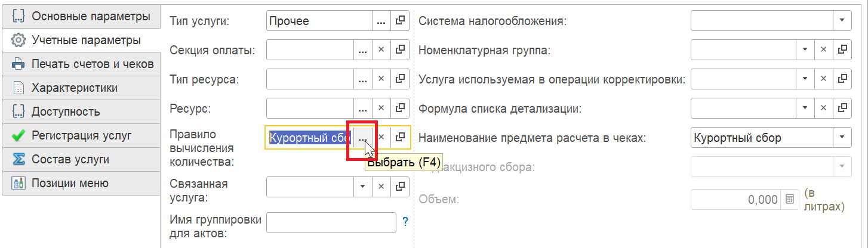Open the Основные параметры tab
The width and height of the screenshot is (868, 248).
coord(81,17)
